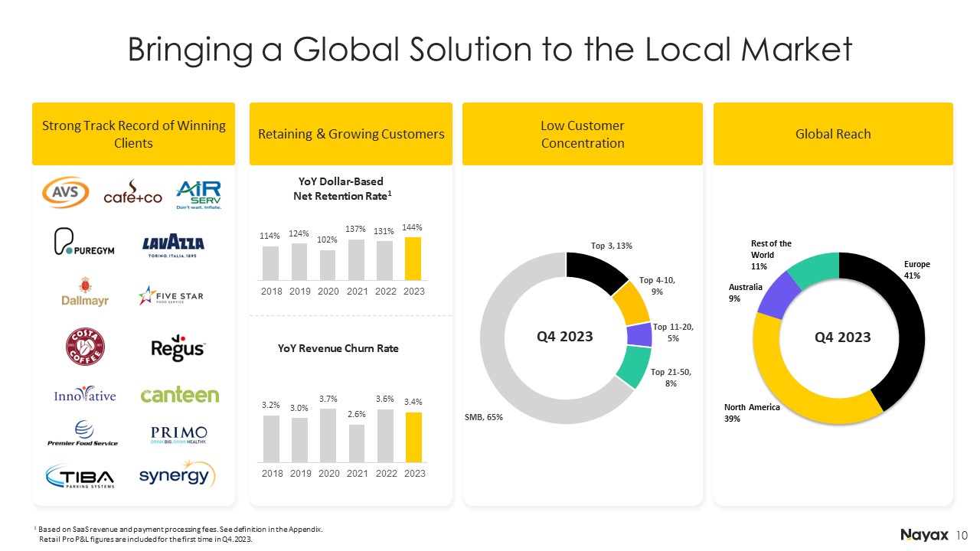Click the footnote about SaaS revenue

pos(178,534)
